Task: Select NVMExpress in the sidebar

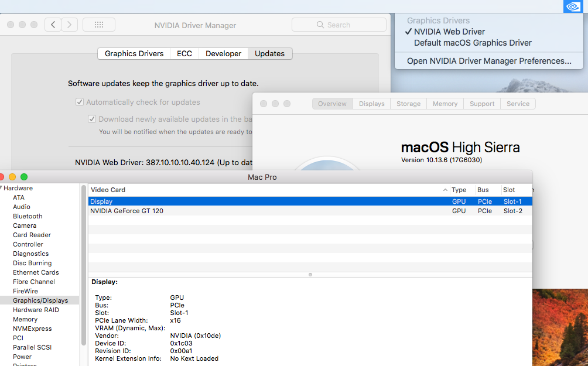Action: [x=32, y=329]
